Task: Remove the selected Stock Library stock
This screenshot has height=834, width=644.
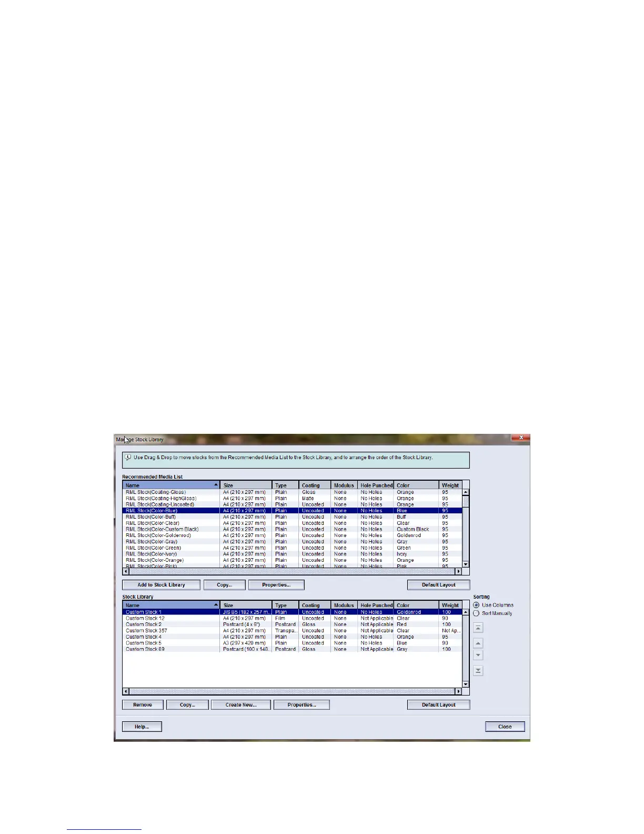Action: tap(143, 705)
